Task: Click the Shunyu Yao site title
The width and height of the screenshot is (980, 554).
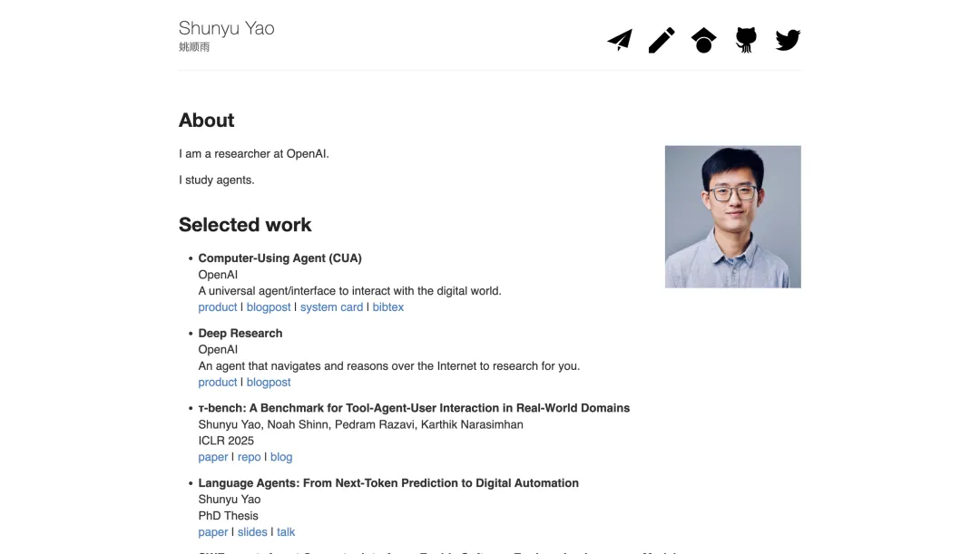Action: (x=226, y=28)
